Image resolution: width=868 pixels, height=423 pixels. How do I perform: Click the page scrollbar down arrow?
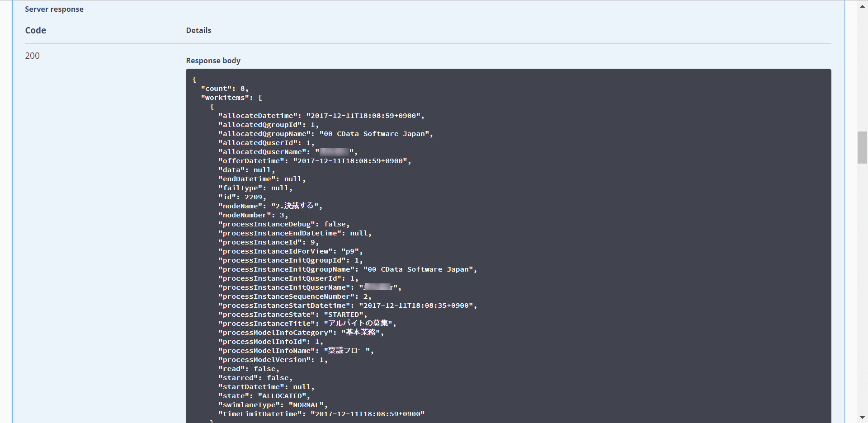point(862,418)
